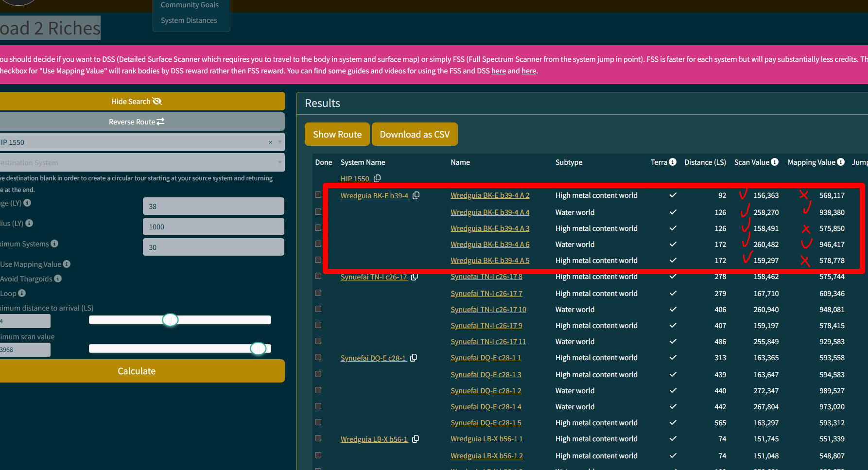Copy HIP 1550 system name icon
This screenshot has height=470, width=868.
377,178
